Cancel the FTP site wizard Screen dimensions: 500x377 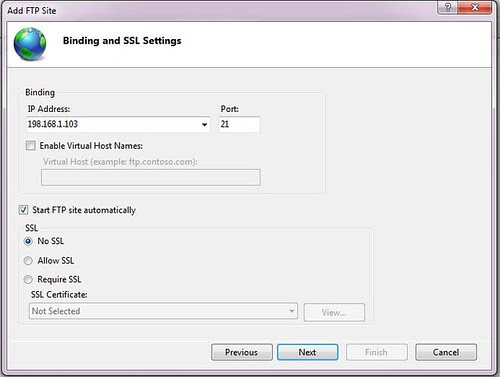[446, 352]
